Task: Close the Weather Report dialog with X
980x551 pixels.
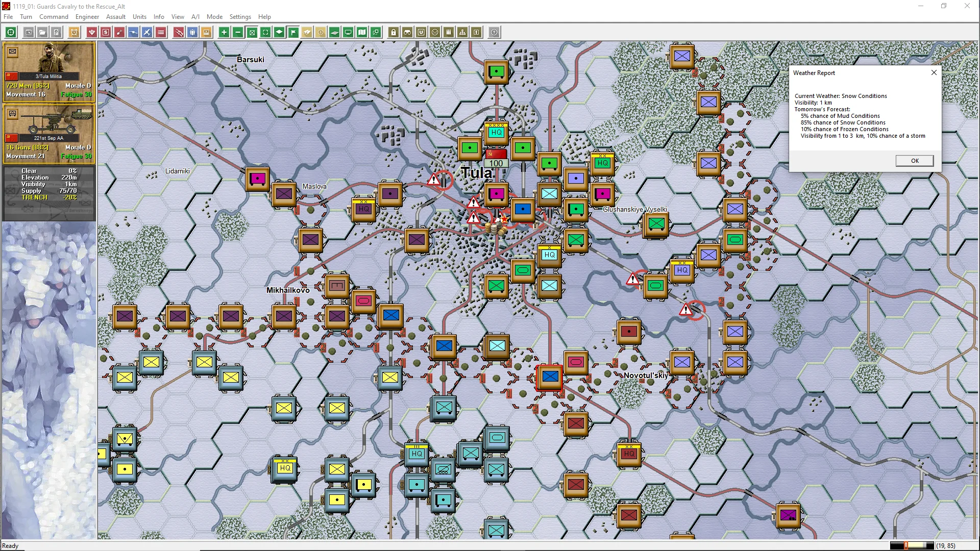Action: (934, 72)
